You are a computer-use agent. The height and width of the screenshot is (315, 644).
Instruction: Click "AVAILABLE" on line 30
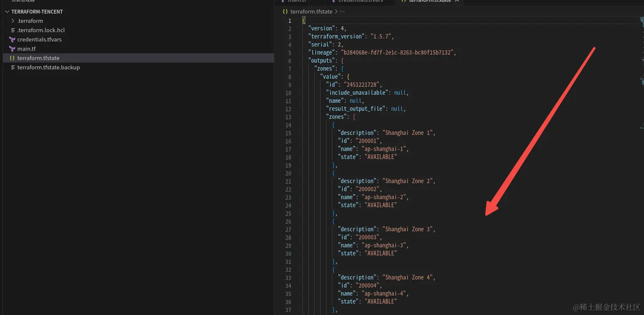[381, 253]
